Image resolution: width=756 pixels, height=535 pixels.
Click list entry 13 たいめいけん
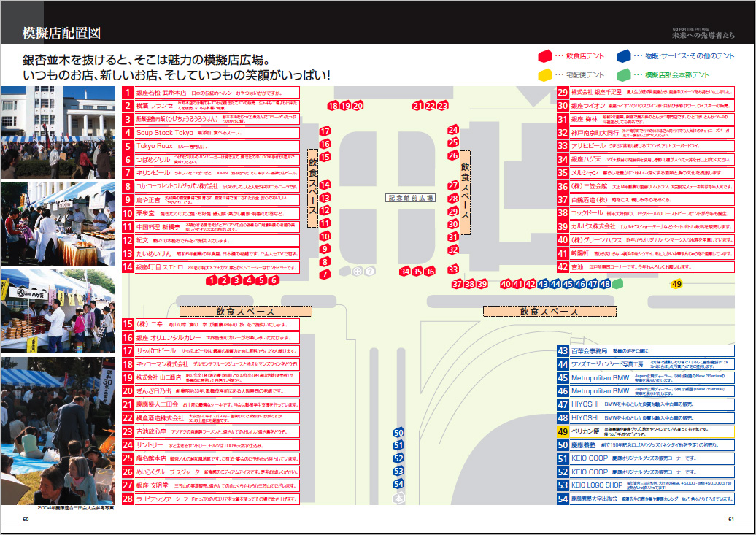tap(211, 254)
